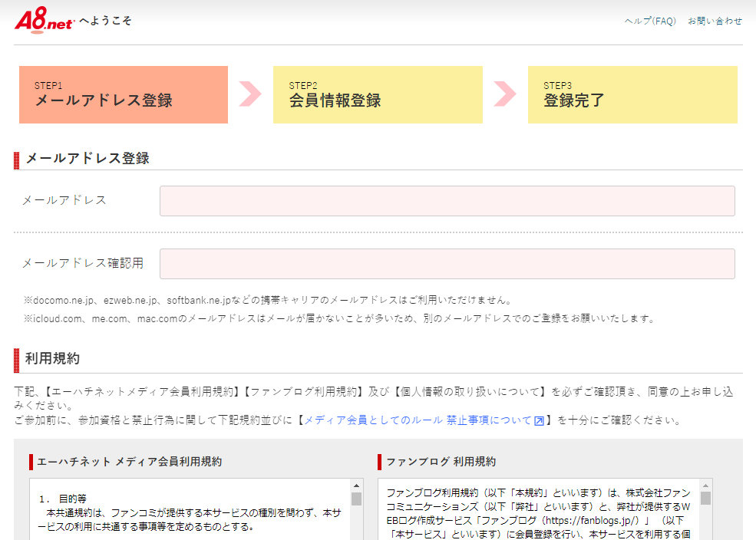Select the STEP3 登録完了 step
The height and width of the screenshot is (540, 756).
point(632,94)
